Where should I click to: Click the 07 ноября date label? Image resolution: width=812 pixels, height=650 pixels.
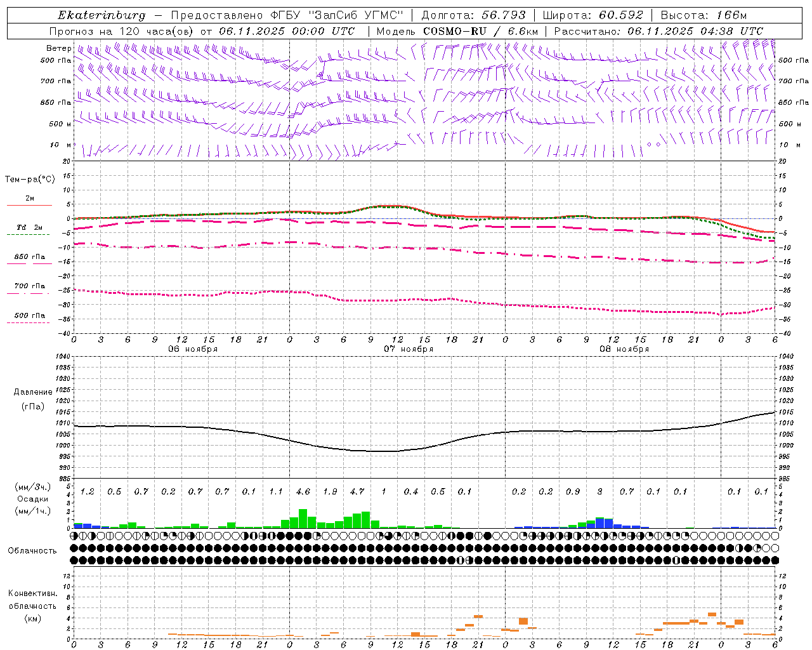point(409,349)
